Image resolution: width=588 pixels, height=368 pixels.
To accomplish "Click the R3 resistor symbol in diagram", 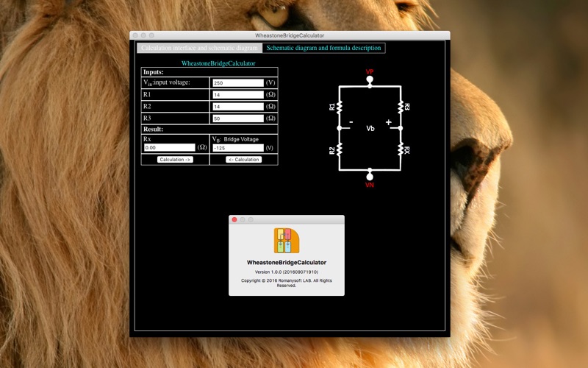I will (x=401, y=107).
